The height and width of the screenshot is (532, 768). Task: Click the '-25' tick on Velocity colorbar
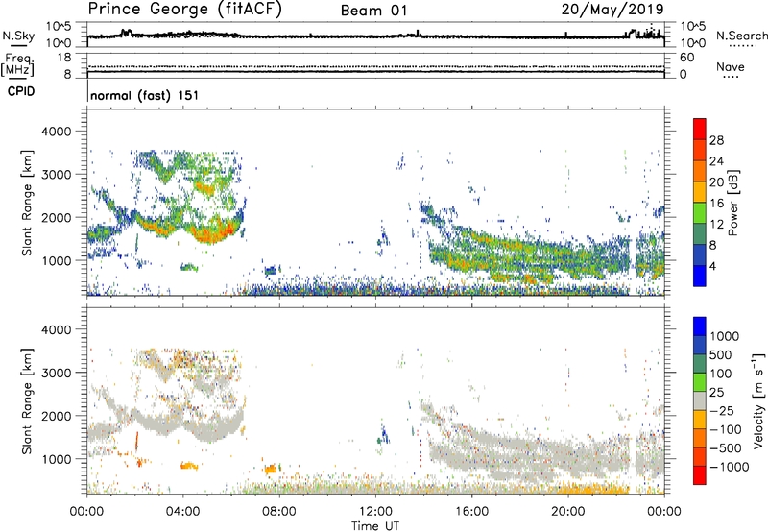tap(722, 410)
